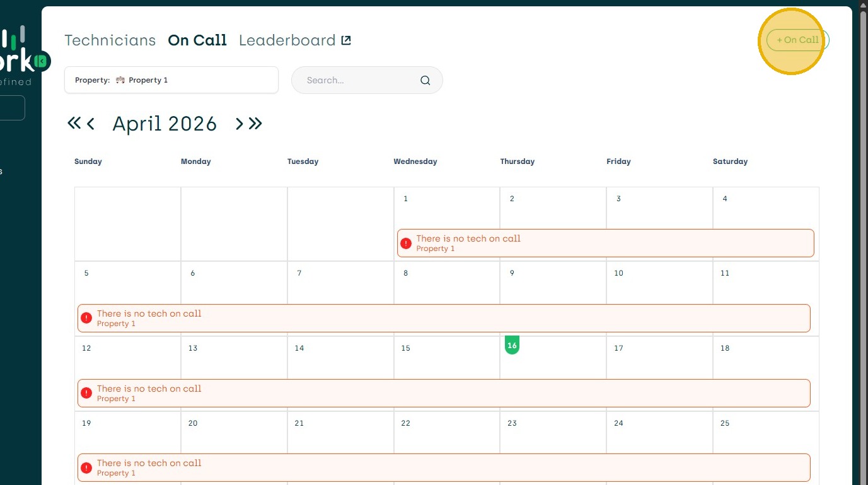Jump forward a year with double-right arrows
This screenshot has height=485, width=868.
pyautogui.click(x=255, y=123)
